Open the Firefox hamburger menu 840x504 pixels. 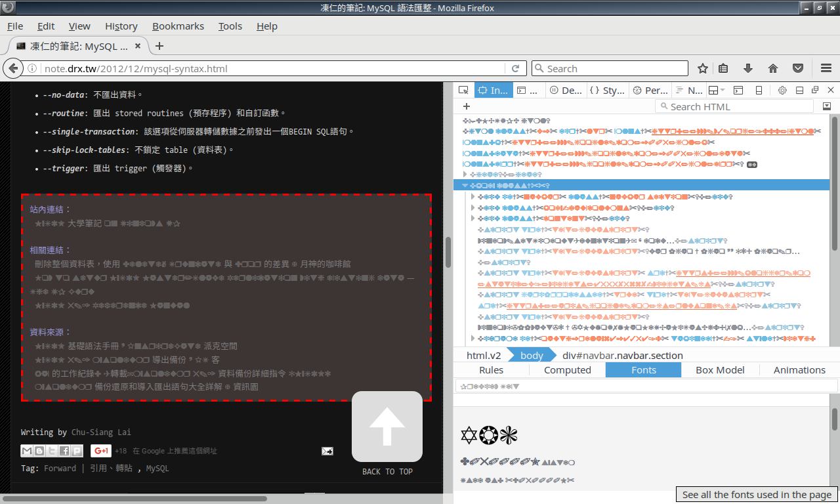click(826, 68)
